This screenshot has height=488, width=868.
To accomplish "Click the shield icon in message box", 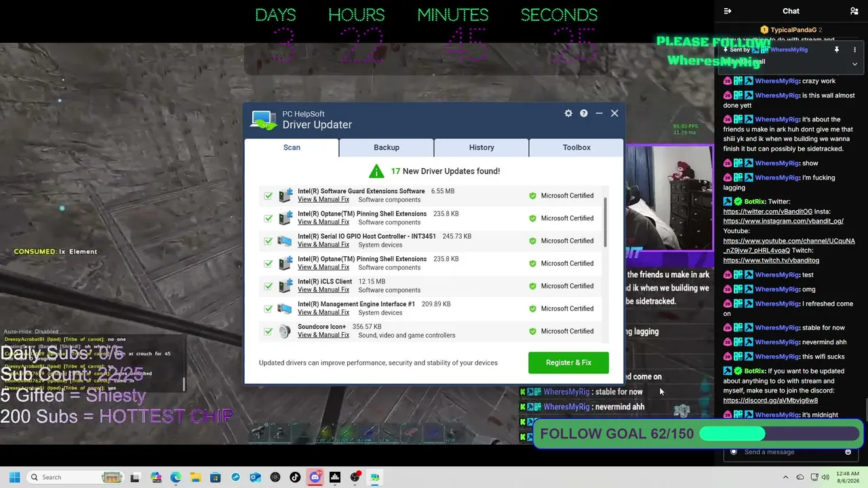I will tap(733, 452).
